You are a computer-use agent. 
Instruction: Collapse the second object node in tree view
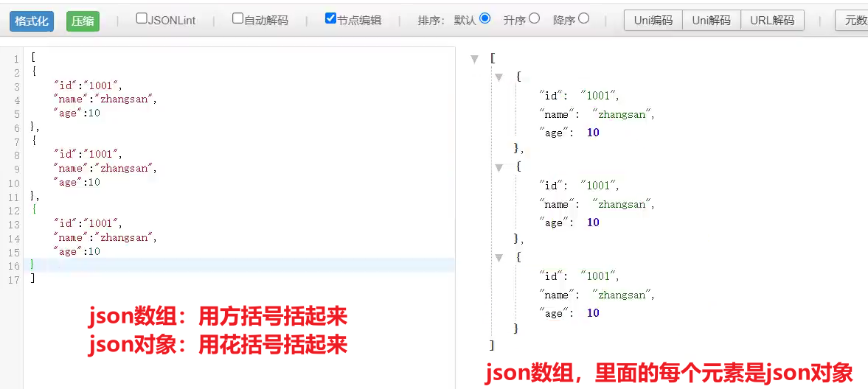click(x=499, y=167)
